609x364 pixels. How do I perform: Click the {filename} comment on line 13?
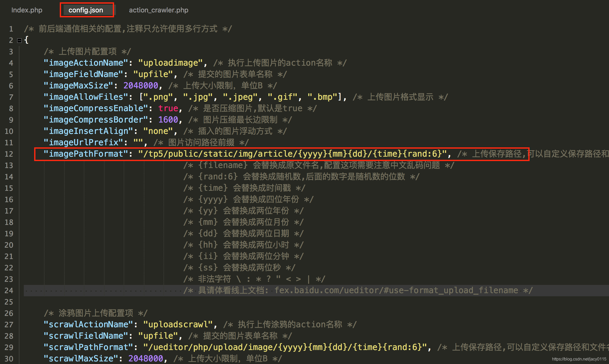pyautogui.click(x=318, y=165)
